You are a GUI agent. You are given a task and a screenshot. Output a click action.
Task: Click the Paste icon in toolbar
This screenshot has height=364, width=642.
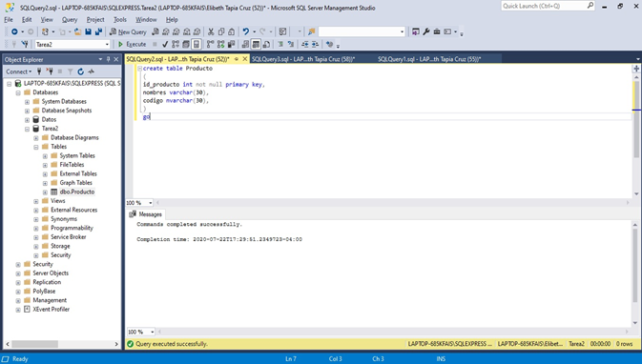pos(232,31)
